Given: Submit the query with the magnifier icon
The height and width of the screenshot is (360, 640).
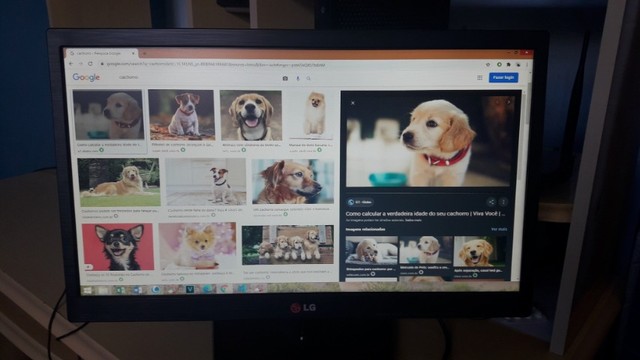Looking at the screenshot, I should [309, 78].
